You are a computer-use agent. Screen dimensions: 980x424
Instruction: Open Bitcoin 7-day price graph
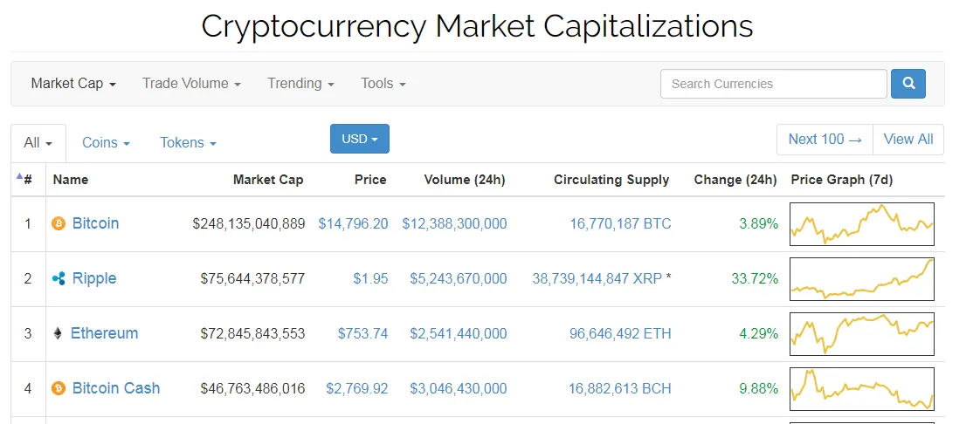[x=862, y=223]
